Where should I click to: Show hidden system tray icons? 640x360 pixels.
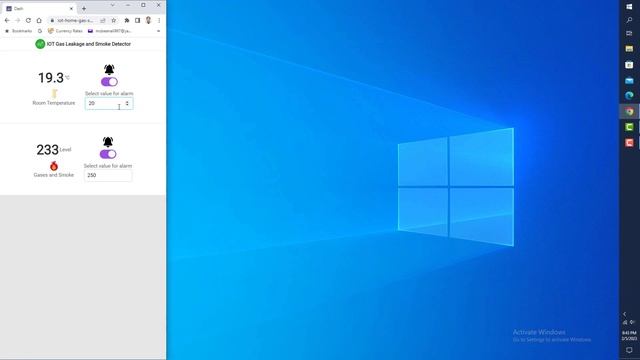624,314
